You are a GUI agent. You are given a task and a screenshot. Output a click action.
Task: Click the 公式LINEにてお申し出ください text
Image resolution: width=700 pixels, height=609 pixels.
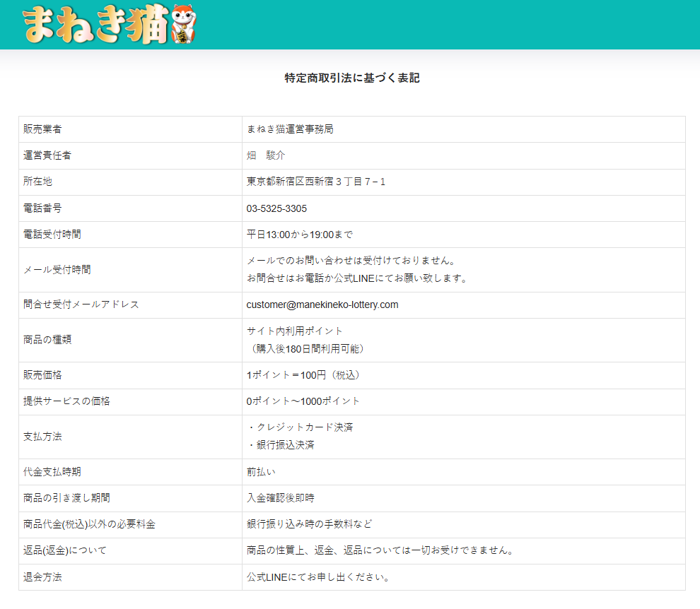tap(318, 577)
